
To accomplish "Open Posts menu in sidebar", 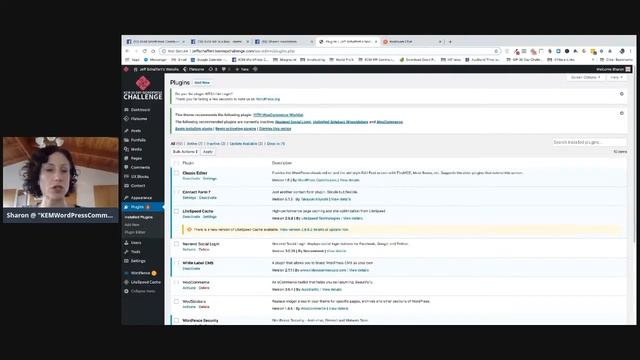I will point(136,131).
